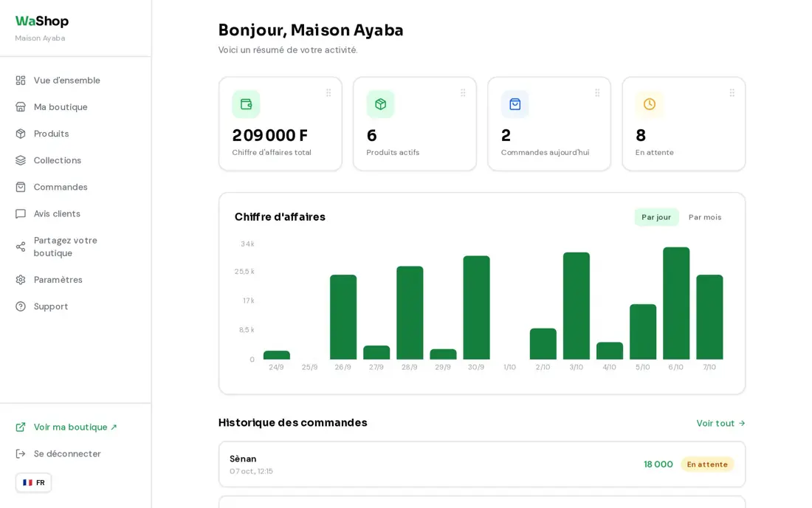Click the 8 pending count value
The width and height of the screenshot is (812, 508).
click(641, 135)
